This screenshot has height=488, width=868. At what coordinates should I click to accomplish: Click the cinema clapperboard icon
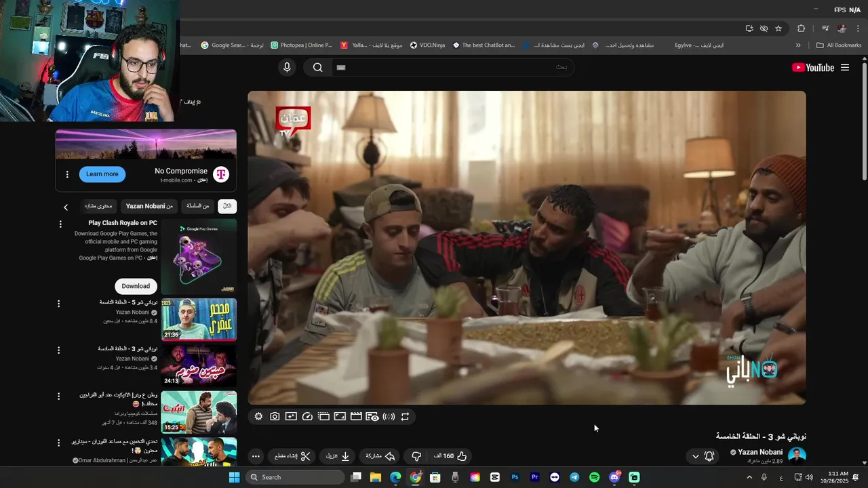point(356,417)
